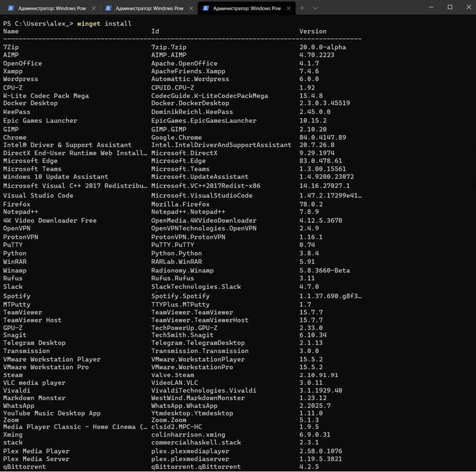Viewport: 476px width, 472px height.
Task: Click the "4K Video Downloader Free" name
Action: coord(50,220)
